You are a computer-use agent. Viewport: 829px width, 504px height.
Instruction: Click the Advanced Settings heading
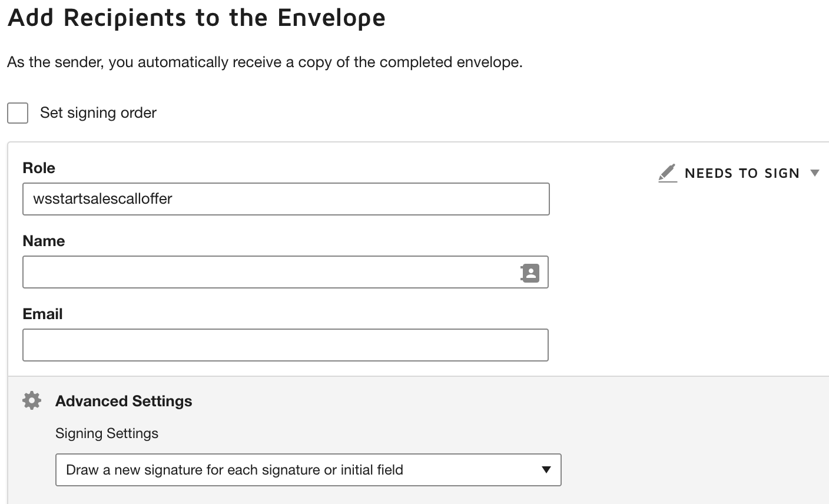[x=124, y=401]
